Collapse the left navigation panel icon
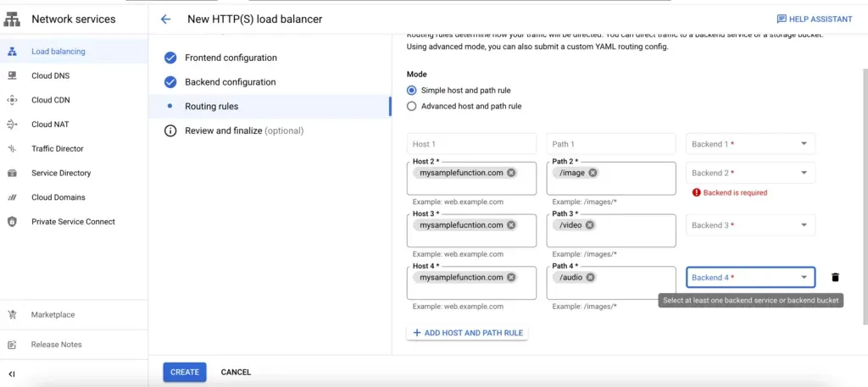This screenshot has width=868, height=387. (x=12, y=373)
